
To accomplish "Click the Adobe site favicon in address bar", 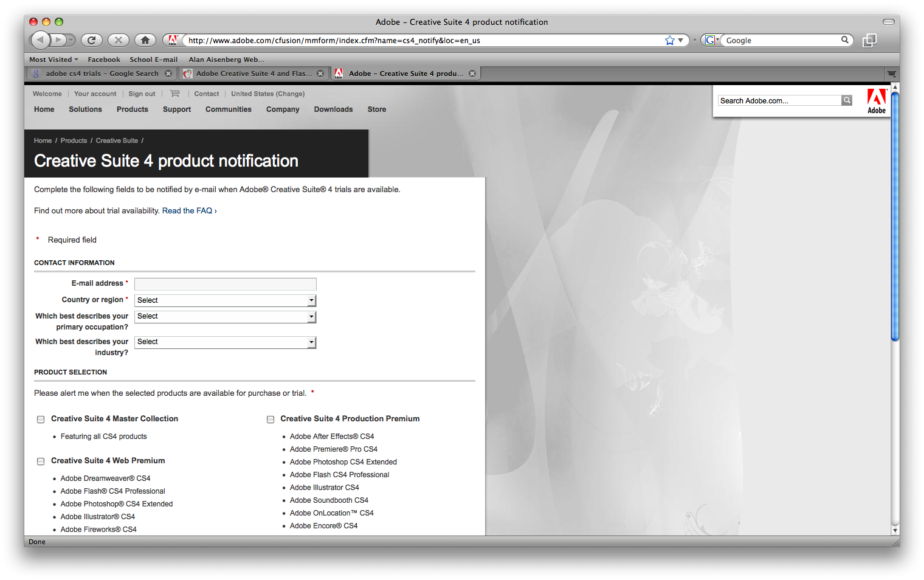I will [x=173, y=40].
